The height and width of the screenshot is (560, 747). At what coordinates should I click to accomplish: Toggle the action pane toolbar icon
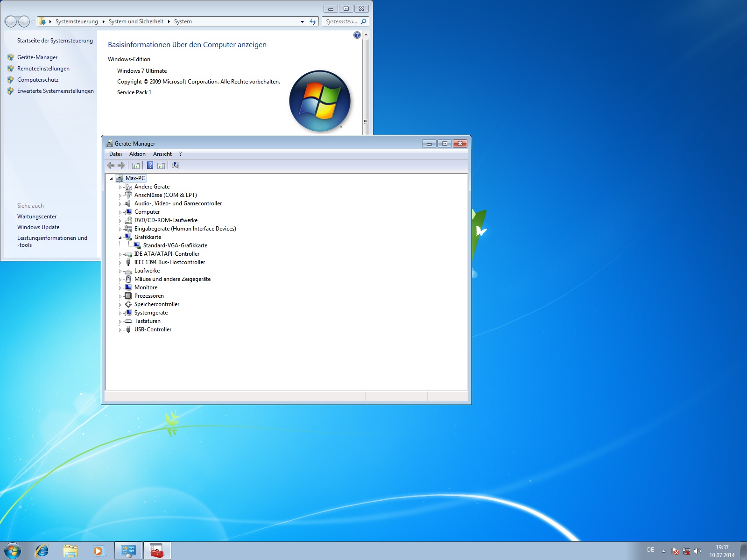click(x=161, y=165)
